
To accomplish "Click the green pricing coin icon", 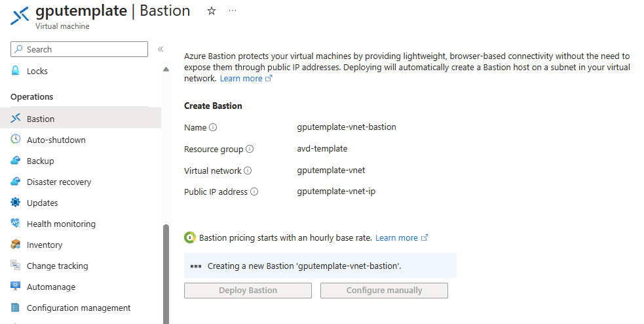I will point(190,237).
